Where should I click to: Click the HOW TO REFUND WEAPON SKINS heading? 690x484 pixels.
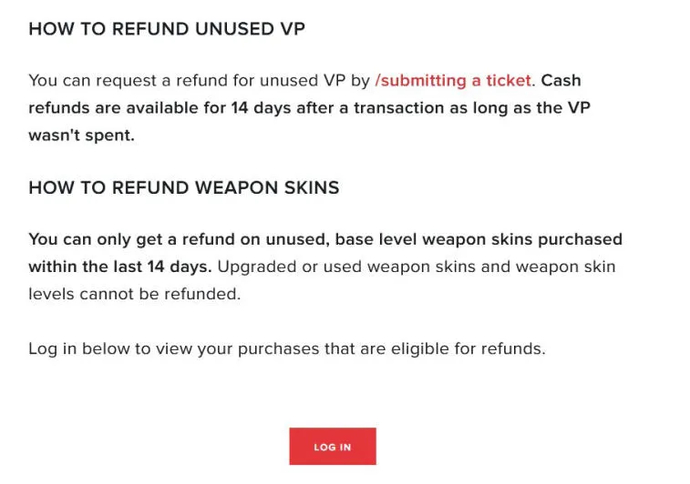point(183,187)
